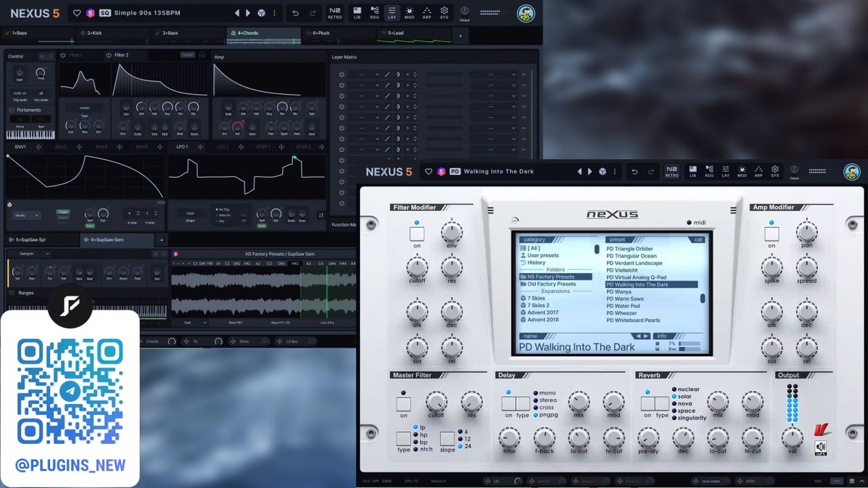This screenshot has width=868, height=488.
Task: Open the vowel filter Type selector
Action: [x=84, y=108]
